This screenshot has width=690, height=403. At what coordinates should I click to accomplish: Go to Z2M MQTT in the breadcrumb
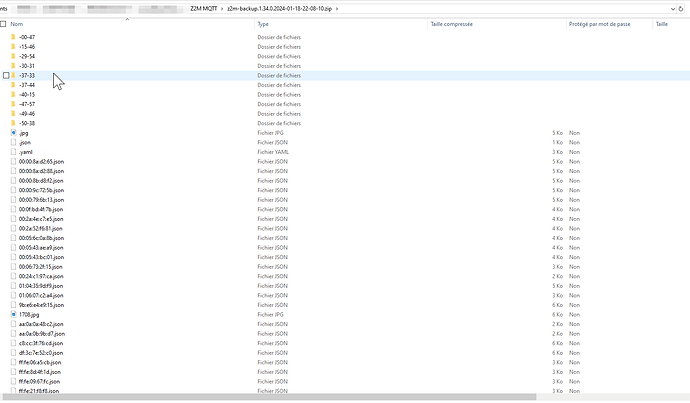(204, 9)
